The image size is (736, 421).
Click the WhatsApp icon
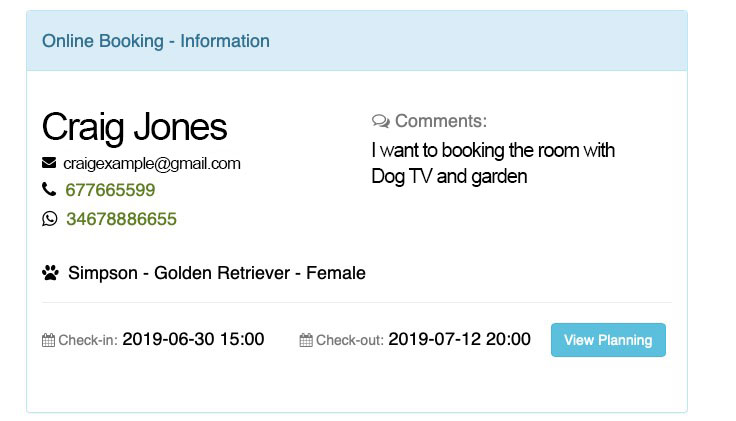click(49, 218)
